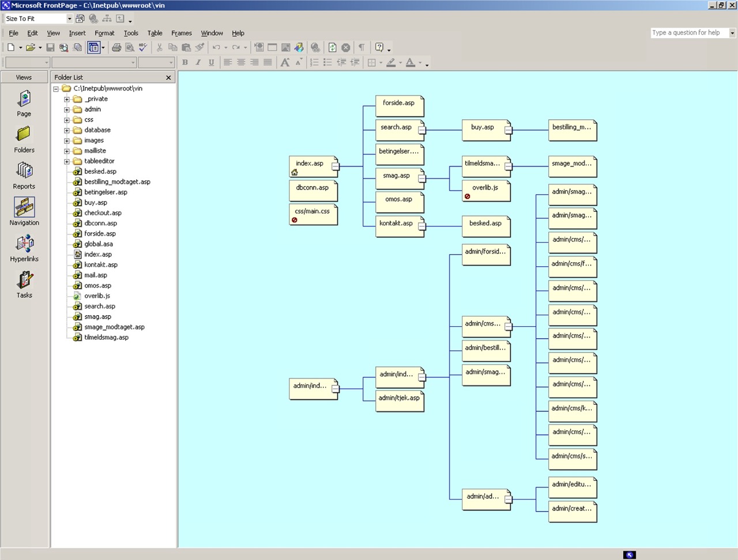Select the kontakt.asp navigation node
738x560 pixels.
pos(396,224)
